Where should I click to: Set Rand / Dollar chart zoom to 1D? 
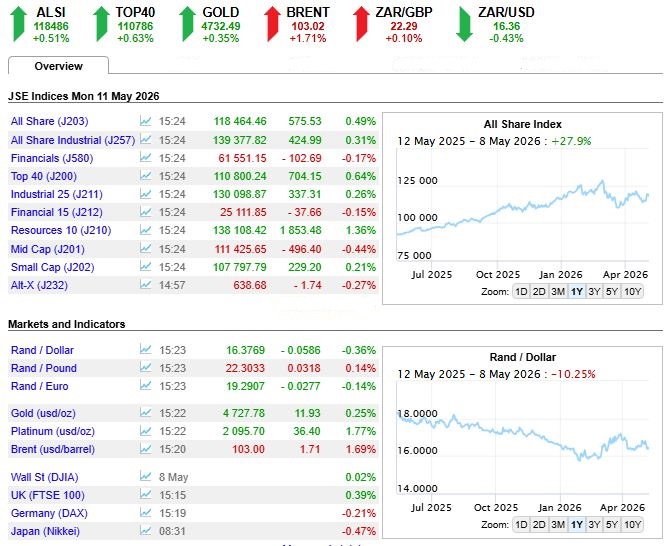point(521,525)
